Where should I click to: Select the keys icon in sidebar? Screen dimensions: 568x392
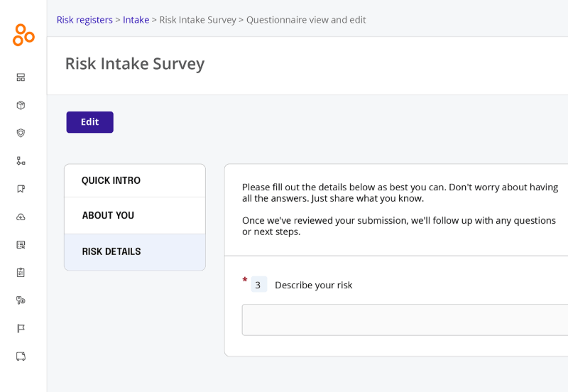coord(21,300)
